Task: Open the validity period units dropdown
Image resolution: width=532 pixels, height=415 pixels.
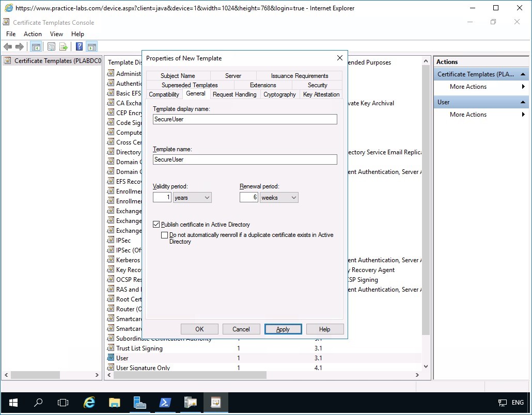Action: (x=206, y=197)
